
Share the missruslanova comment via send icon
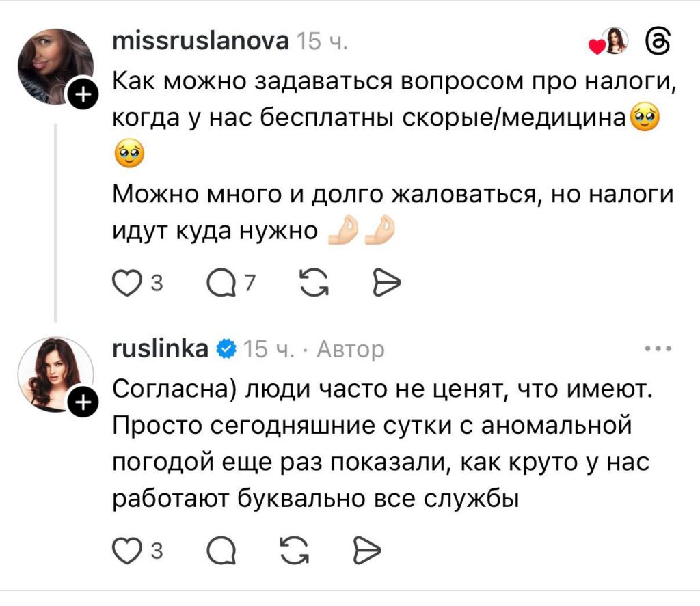click(x=385, y=281)
